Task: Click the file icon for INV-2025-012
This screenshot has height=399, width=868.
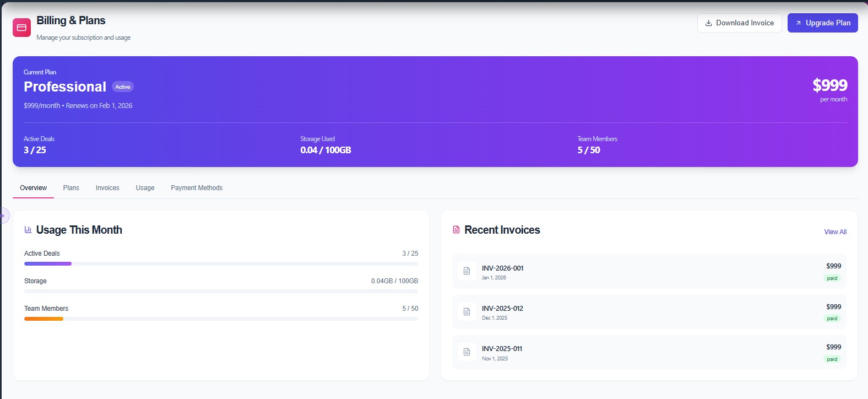Action: click(x=466, y=312)
